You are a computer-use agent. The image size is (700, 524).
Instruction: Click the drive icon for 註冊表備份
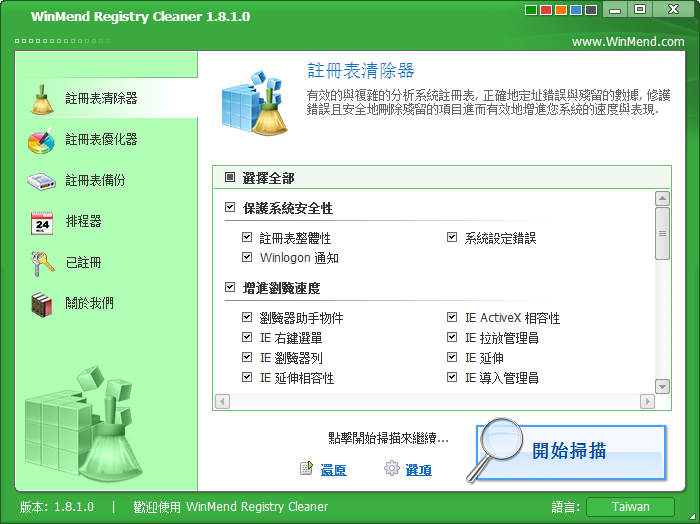41,182
